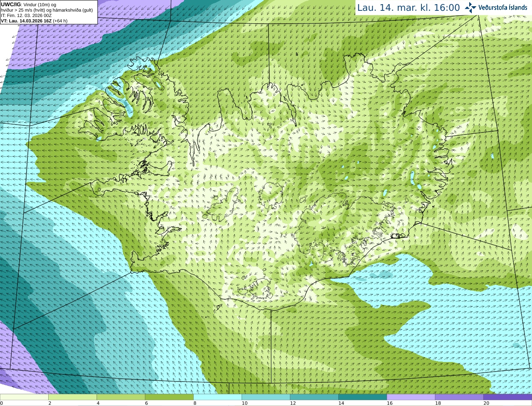
Task: Pick the deep violet above-20 m/s legend swatch
Action: [507, 397]
